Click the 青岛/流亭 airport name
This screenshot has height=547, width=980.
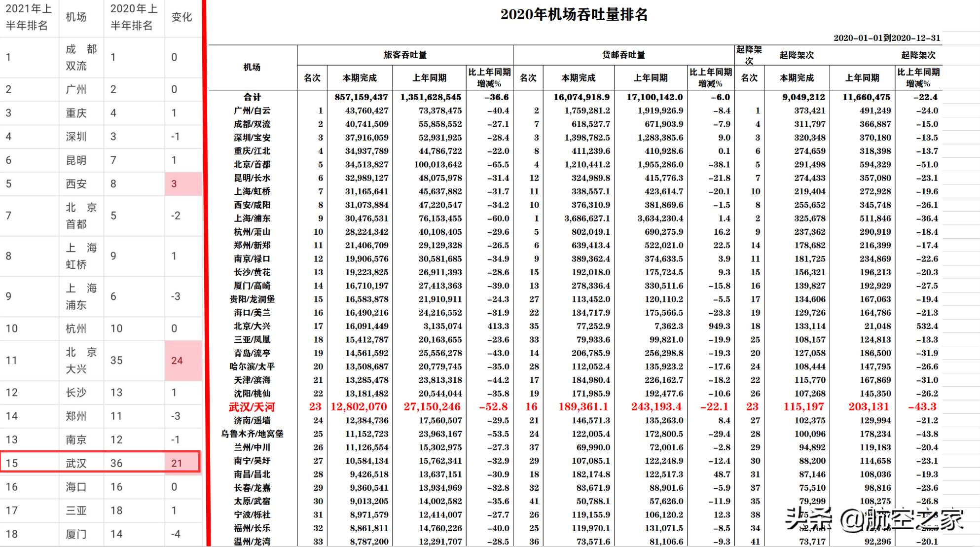click(252, 353)
